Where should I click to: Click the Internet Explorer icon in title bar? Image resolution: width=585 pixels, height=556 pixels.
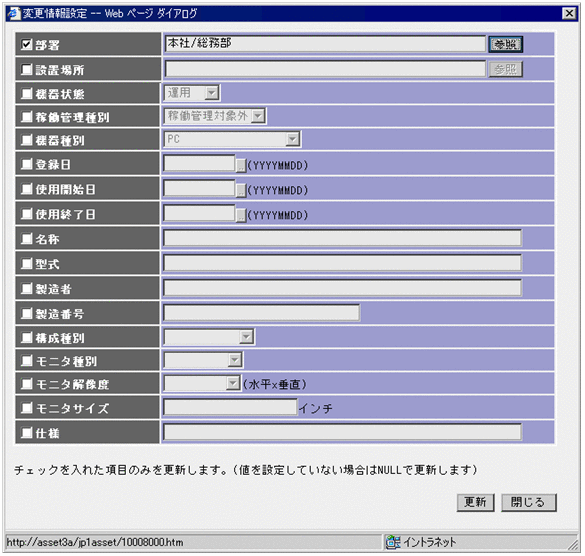(14, 13)
